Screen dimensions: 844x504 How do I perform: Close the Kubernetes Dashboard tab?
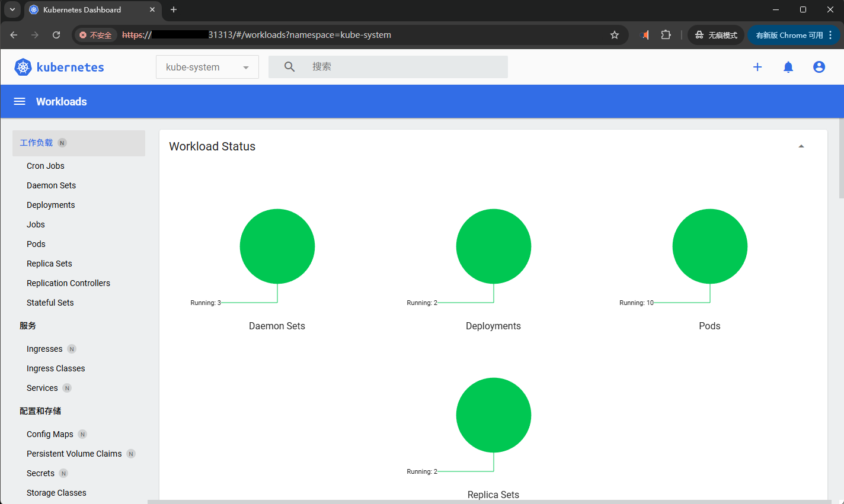[x=152, y=9]
